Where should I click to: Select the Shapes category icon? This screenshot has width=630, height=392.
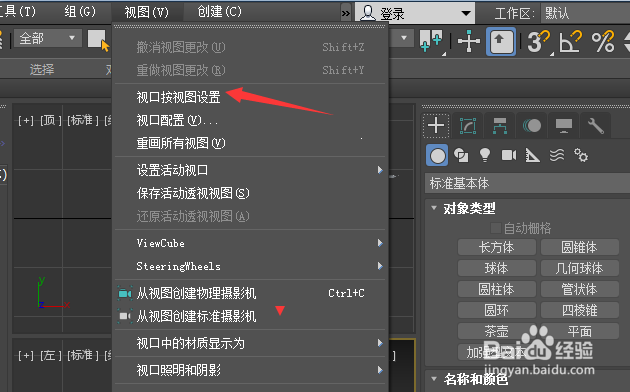click(x=461, y=155)
